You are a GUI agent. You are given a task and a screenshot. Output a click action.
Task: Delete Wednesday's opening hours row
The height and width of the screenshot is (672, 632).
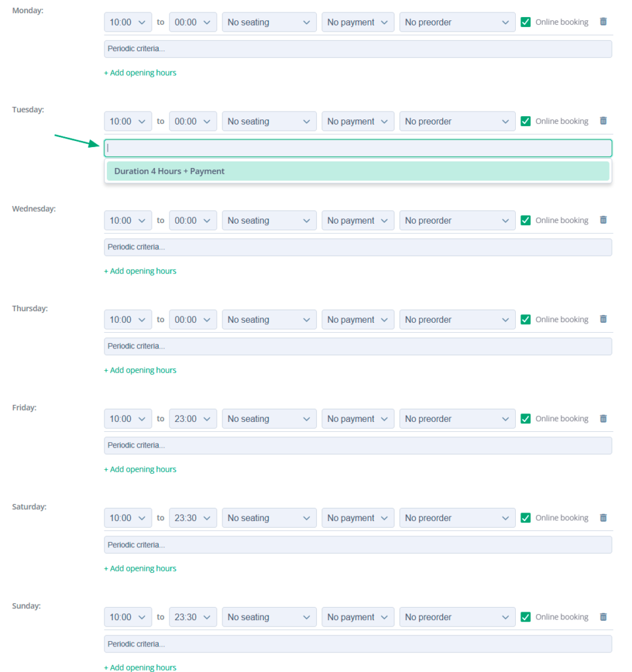click(603, 220)
